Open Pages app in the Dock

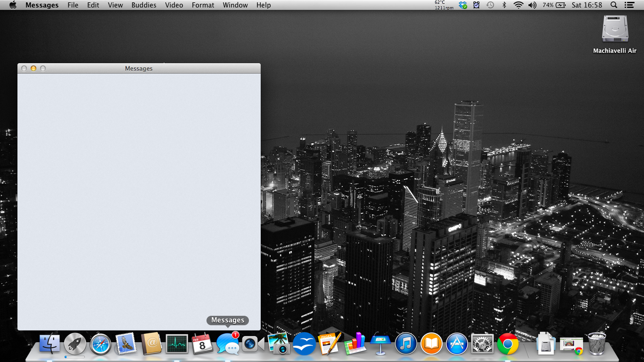330,344
